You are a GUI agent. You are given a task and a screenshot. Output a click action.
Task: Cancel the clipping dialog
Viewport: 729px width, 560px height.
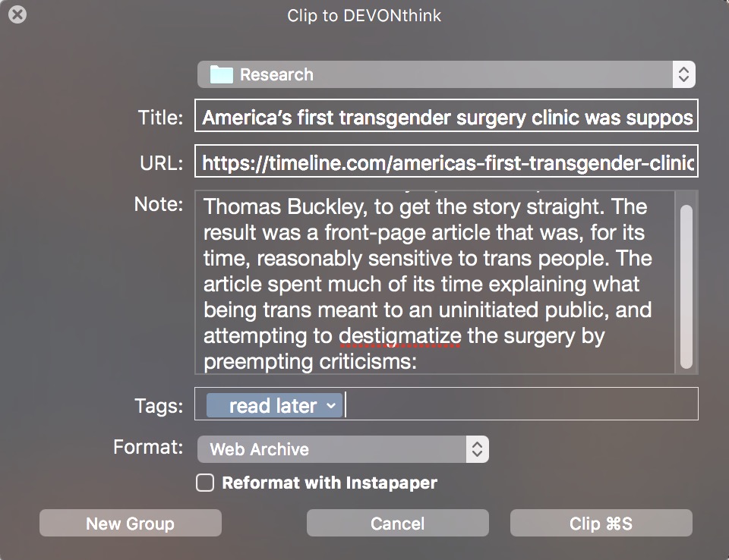(x=397, y=524)
